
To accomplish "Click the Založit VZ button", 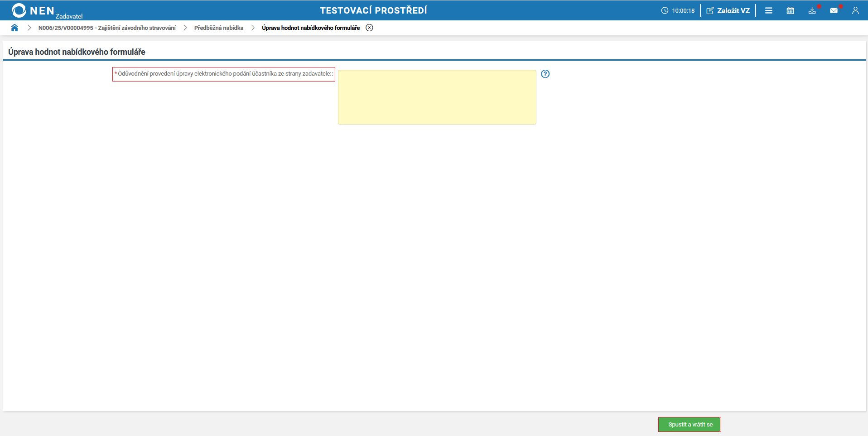I will point(728,10).
